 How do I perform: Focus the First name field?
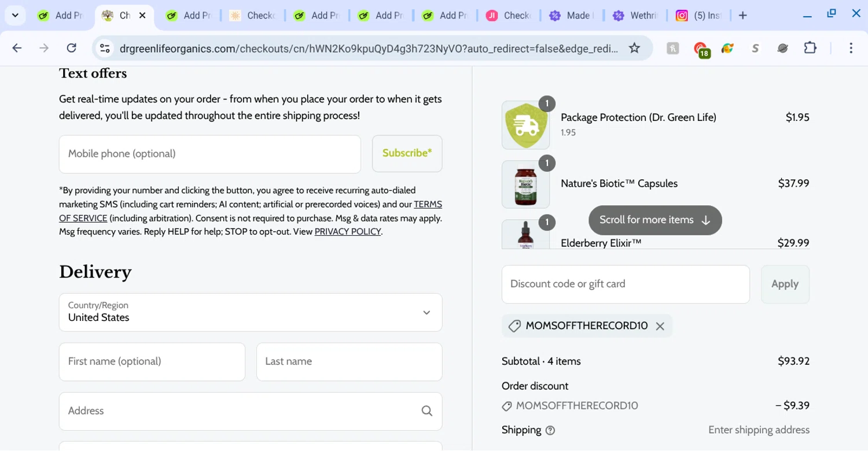pyautogui.click(x=152, y=362)
